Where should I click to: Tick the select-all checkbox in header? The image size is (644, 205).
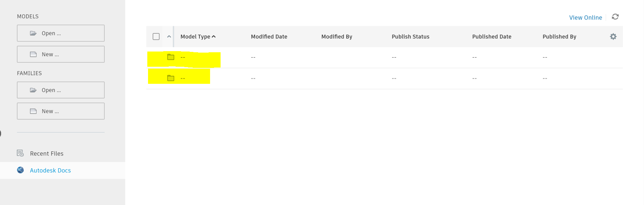pos(156,37)
